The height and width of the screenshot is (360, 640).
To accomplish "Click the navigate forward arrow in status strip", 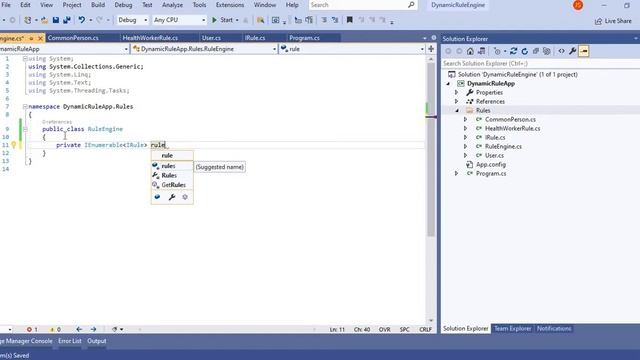I will [93, 329].
